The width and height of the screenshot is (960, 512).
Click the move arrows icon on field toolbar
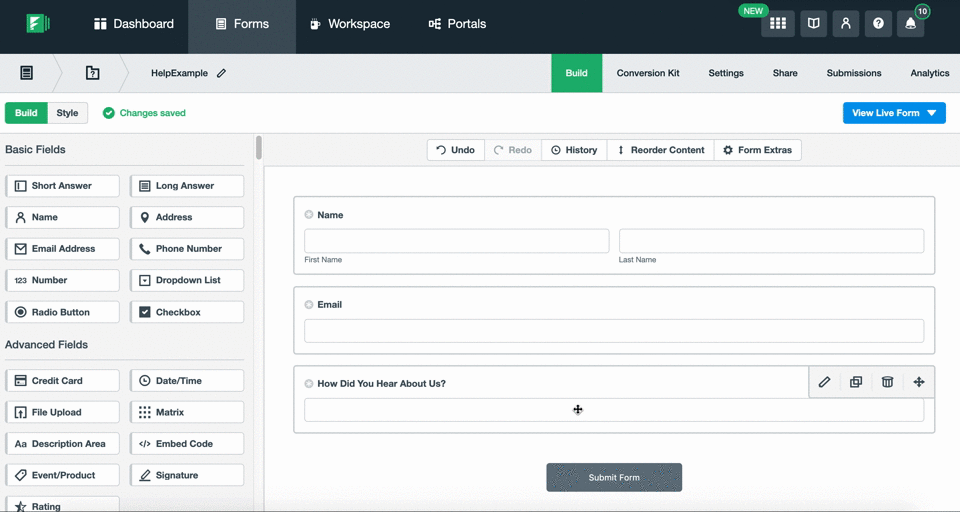[x=918, y=382]
